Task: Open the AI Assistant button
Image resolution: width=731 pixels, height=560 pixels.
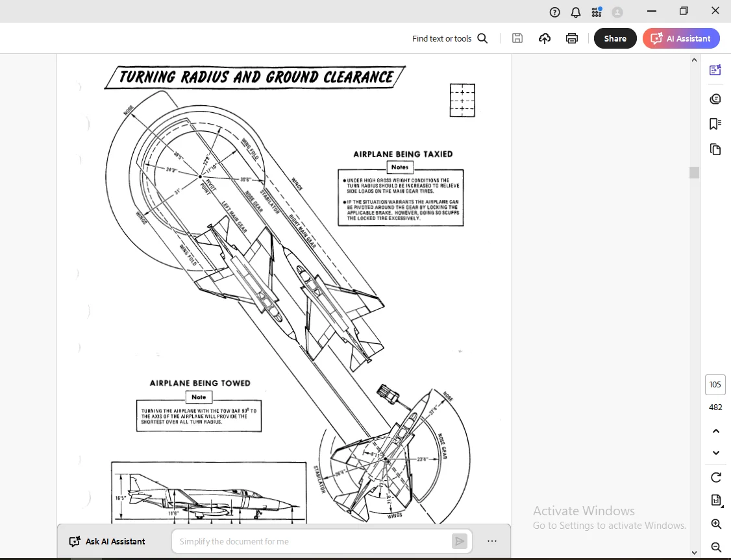Action: (x=680, y=38)
